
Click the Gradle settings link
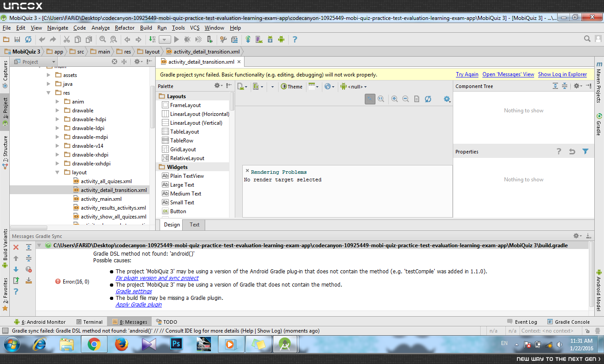click(x=134, y=291)
